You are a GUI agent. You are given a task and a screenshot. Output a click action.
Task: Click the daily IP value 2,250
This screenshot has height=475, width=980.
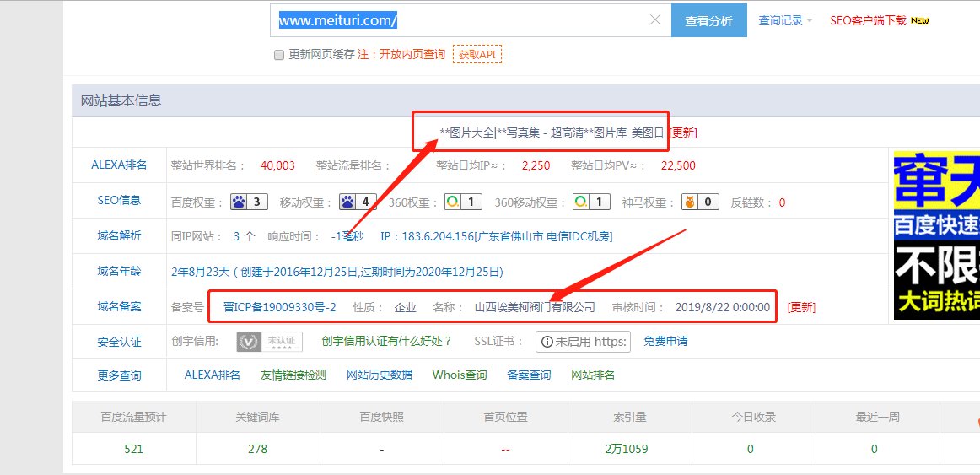(x=536, y=165)
